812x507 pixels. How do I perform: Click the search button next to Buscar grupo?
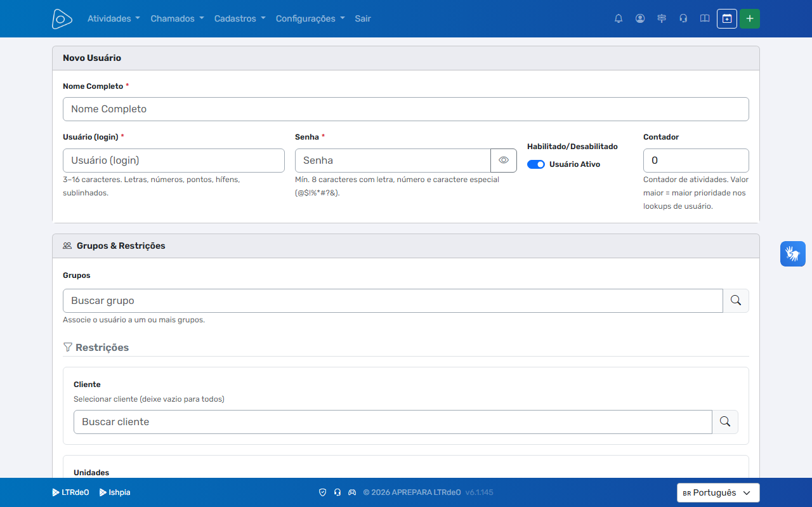(x=736, y=301)
